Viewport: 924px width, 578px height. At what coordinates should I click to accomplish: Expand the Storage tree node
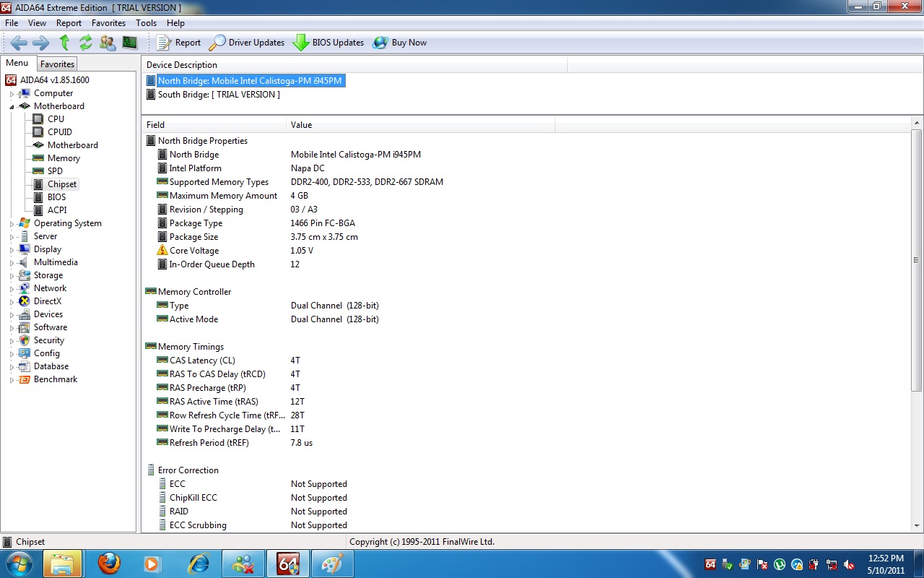[12, 276]
